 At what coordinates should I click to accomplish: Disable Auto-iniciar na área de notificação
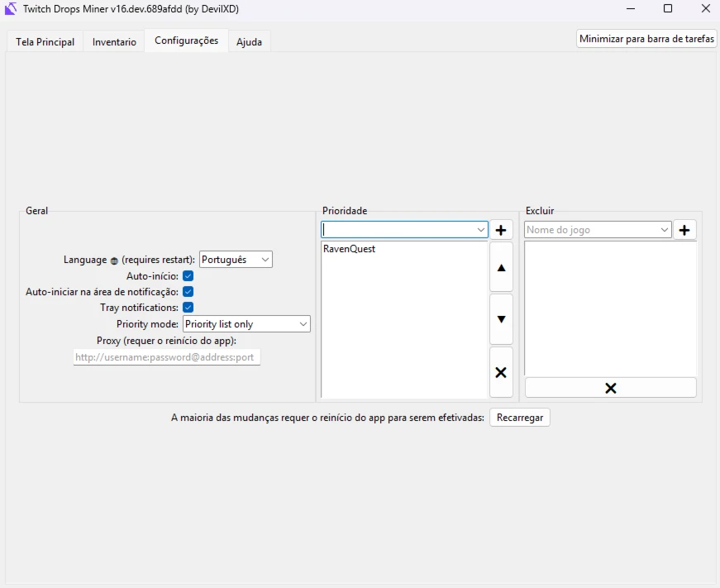tap(188, 292)
